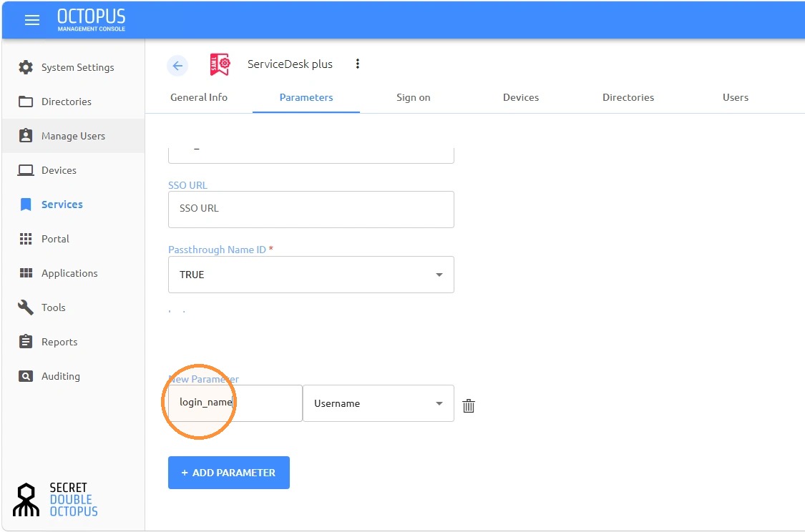Image resolution: width=805 pixels, height=532 pixels.
Task: Click the Auditing magnifier icon
Action: click(26, 376)
